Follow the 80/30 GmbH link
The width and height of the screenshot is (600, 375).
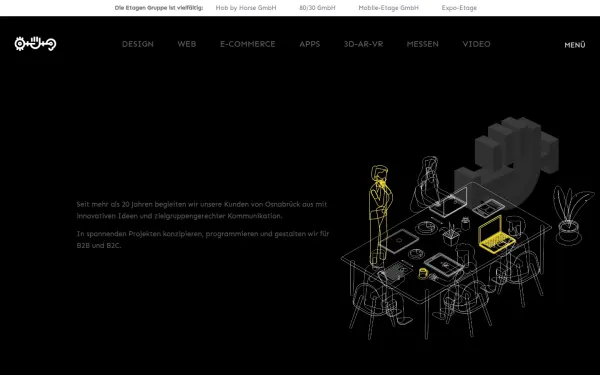point(317,8)
